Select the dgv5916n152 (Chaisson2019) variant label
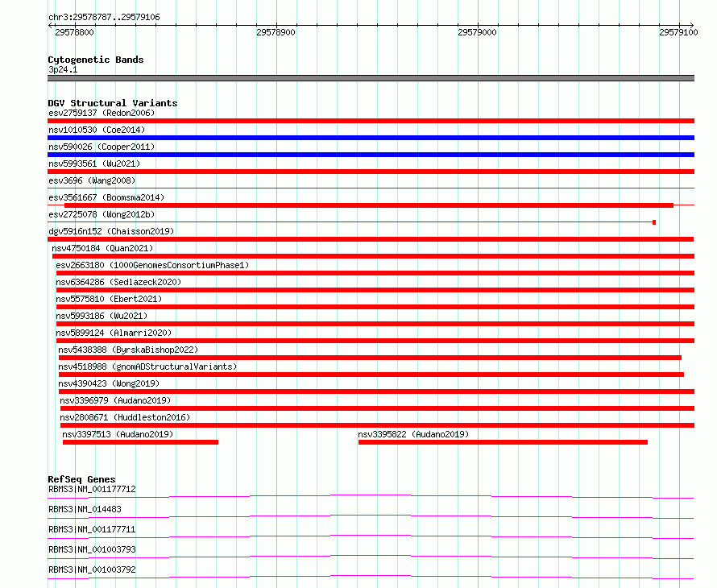The width and height of the screenshot is (717, 588). pos(111,231)
